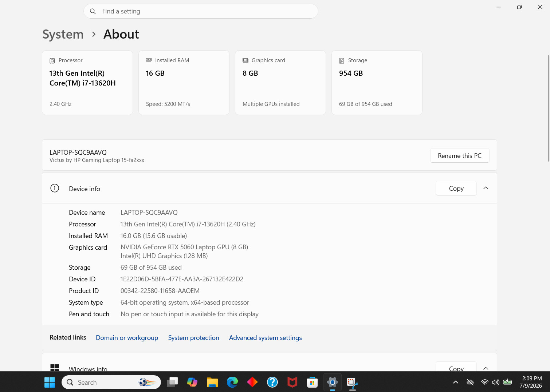The image size is (550, 392).
Task: Show hidden tray icons chevron
Action: tap(456, 382)
